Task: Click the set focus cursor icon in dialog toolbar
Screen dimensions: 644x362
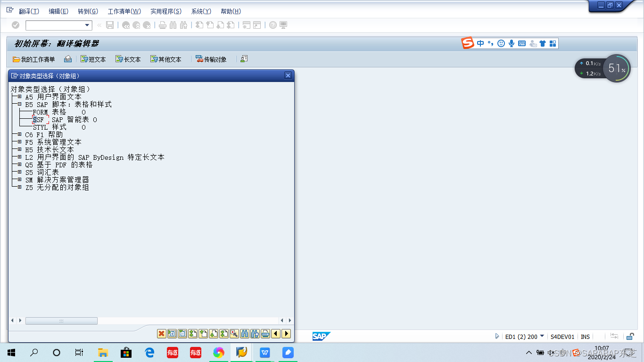Action: 234,334
